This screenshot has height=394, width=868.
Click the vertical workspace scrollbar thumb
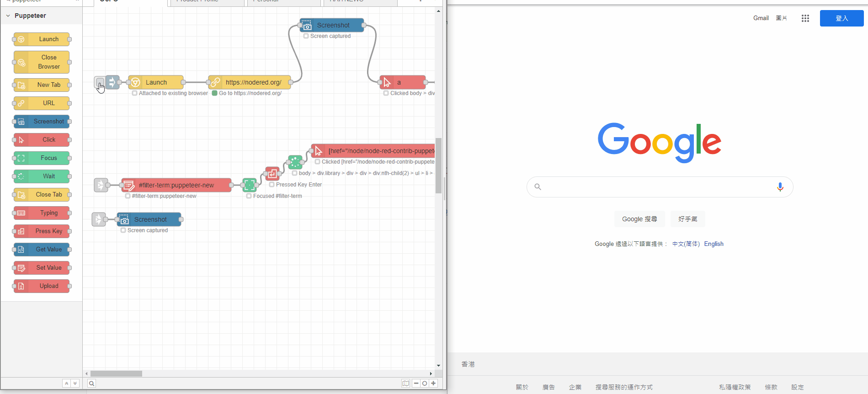439,165
